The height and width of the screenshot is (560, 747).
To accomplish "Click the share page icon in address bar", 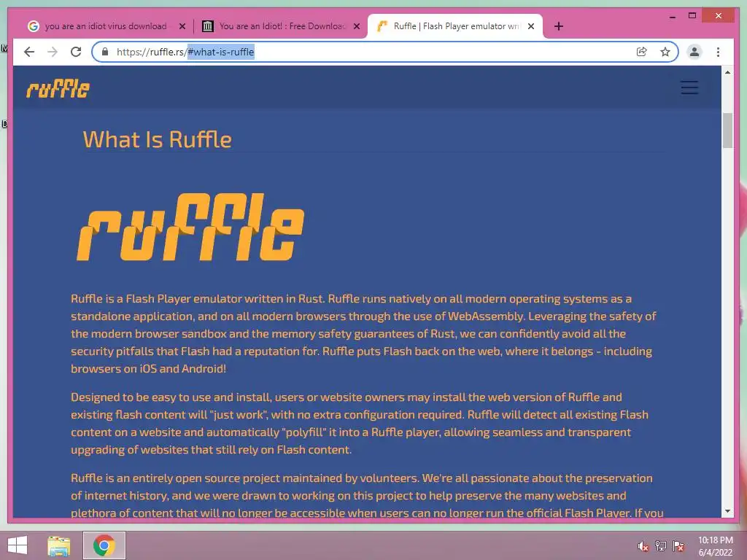I will point(642,52).
